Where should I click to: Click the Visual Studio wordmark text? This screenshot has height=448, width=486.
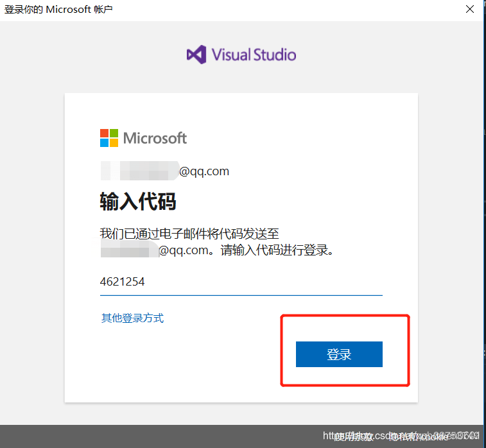click(254, 55)
